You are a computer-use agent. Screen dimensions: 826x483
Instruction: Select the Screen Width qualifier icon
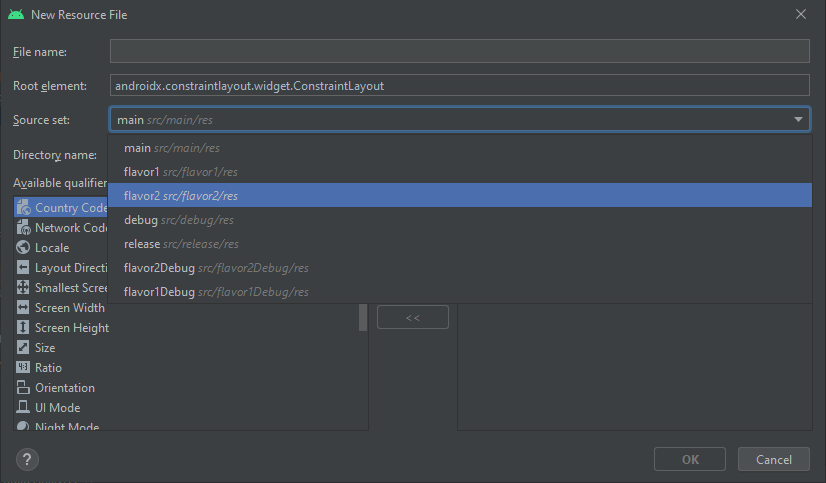pos(23,307)
